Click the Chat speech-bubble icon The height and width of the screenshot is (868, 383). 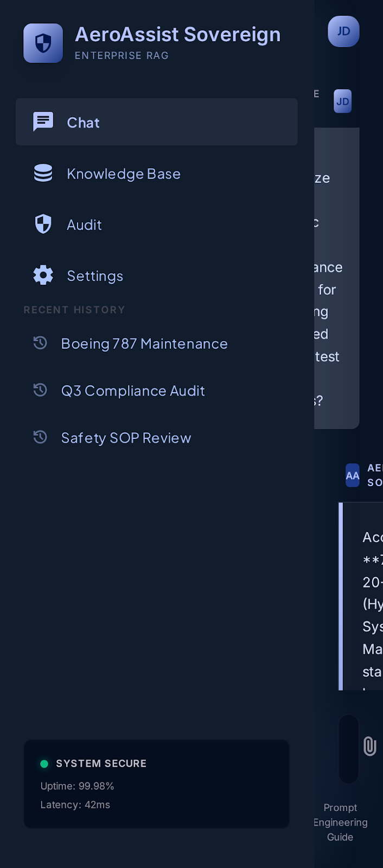43,122
